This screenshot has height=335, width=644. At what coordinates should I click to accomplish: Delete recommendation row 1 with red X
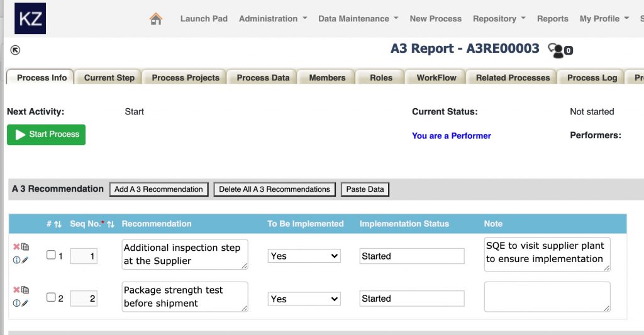click(x=16, y=247)
